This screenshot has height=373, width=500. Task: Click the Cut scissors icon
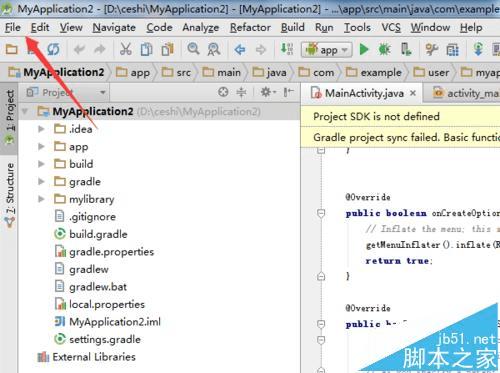pyautogui.click(x=125, y=50)
